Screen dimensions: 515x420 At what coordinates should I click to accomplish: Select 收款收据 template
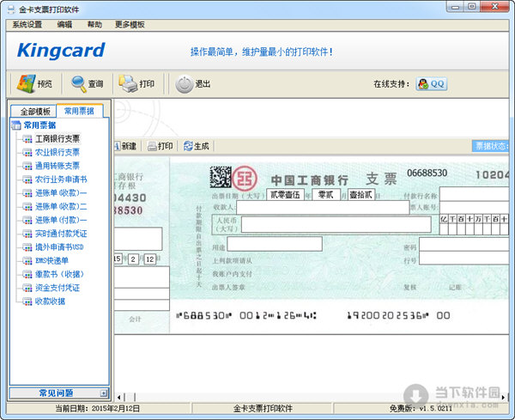[50, 301]
